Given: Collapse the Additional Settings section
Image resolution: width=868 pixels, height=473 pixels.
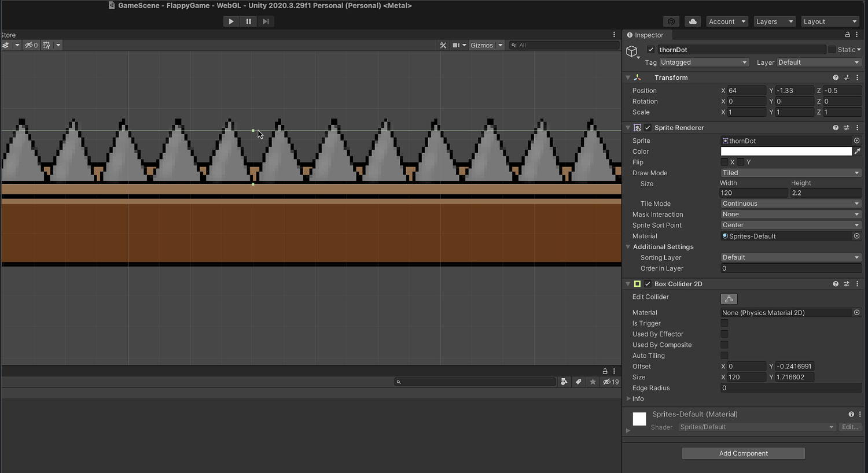Looking at the screenshot, I should pyautogui.click(x=628, y=247).
